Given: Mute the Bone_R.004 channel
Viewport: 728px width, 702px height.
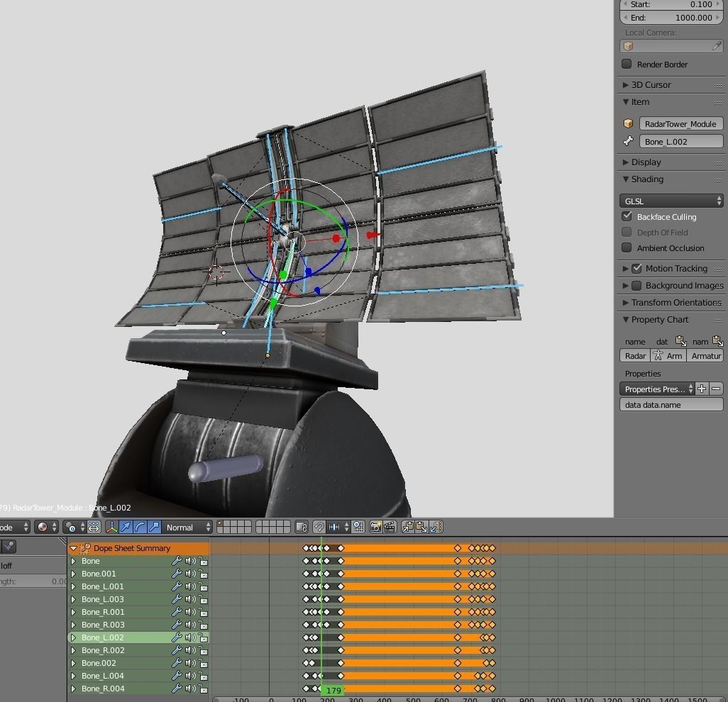Looking at the screenshot, I should coord(190,689).
